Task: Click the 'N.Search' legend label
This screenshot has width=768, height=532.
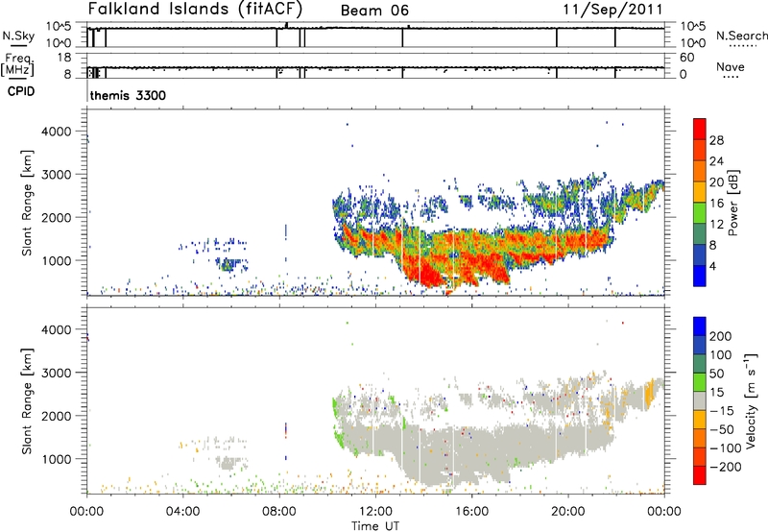Action: pos(741,36)
